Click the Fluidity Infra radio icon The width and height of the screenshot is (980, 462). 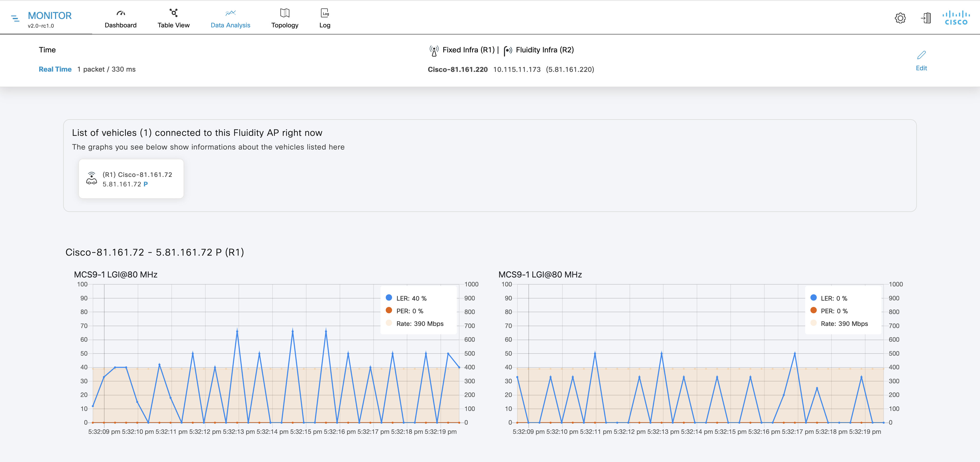[508, 51]
